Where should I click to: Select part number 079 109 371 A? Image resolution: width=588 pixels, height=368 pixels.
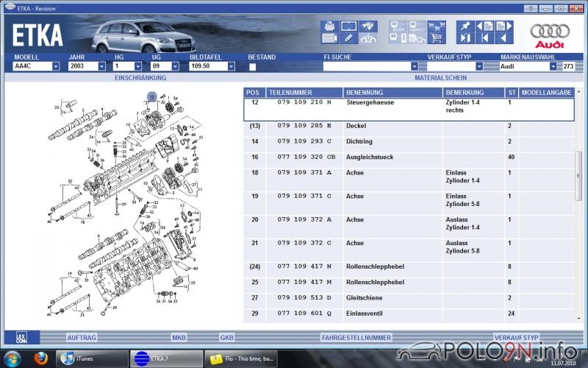point(304,173)
